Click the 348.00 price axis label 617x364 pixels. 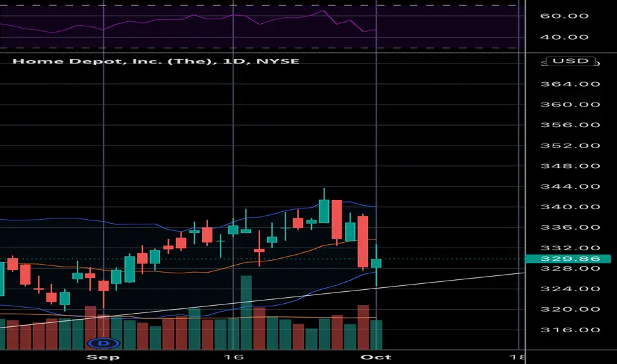point(570,165)
